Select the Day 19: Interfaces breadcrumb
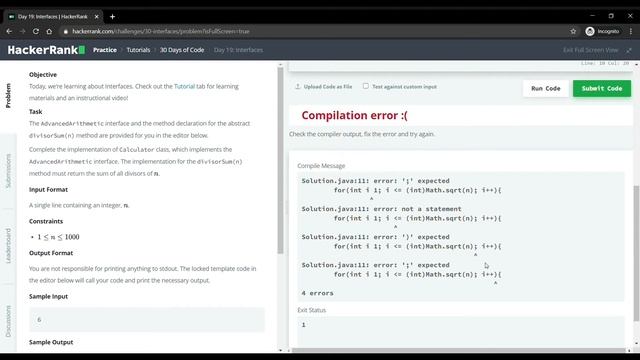640x360 pixels. click(238, 50)
